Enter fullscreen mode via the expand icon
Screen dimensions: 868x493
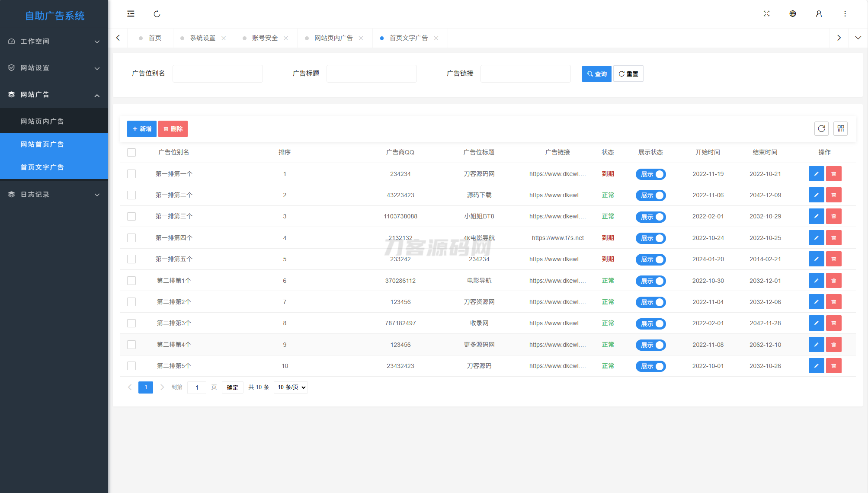[766, 13]
